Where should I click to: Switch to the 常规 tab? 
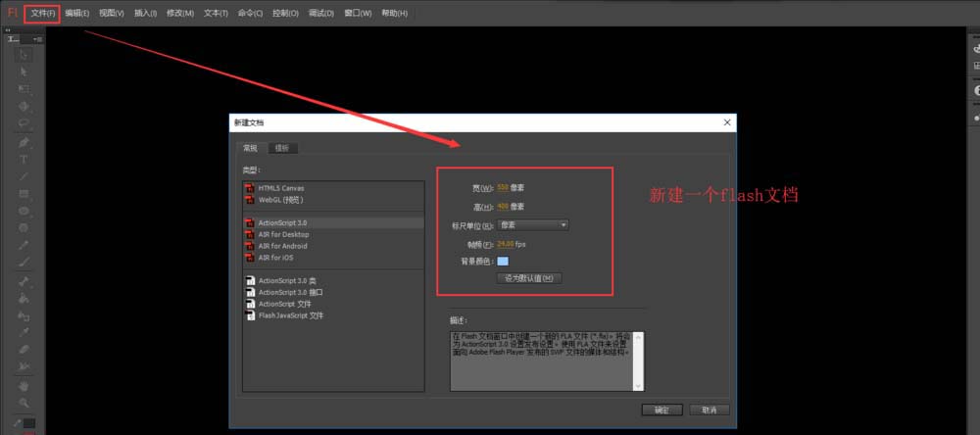click(251, 148)
